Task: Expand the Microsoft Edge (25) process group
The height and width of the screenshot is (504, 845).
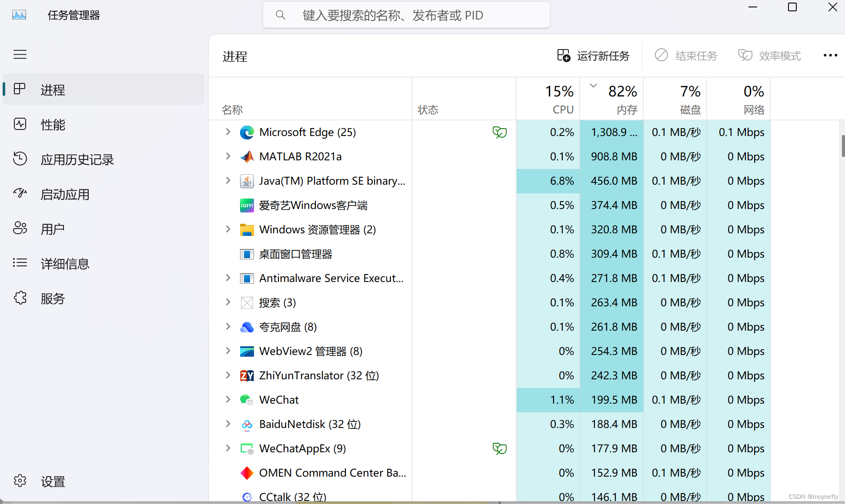Action: click(228, 132)
